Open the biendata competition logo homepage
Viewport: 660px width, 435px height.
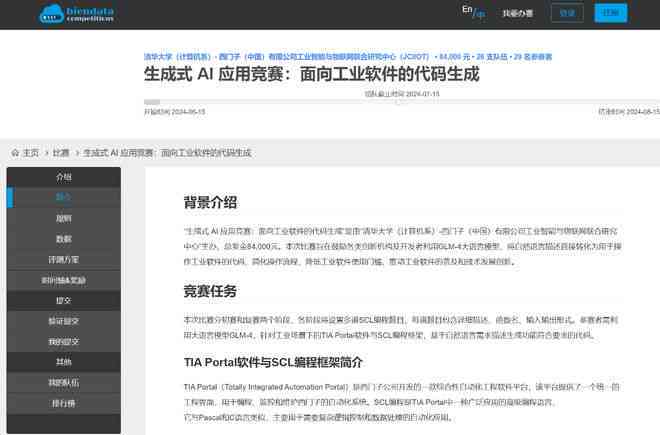[76, 13]
